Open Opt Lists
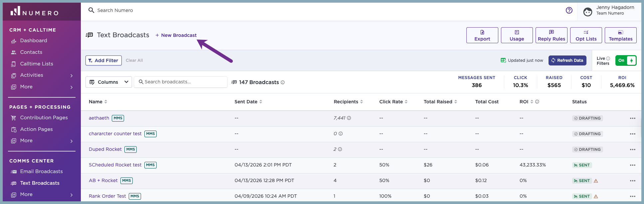Screen dimensions: 644x204 point(586,35)
